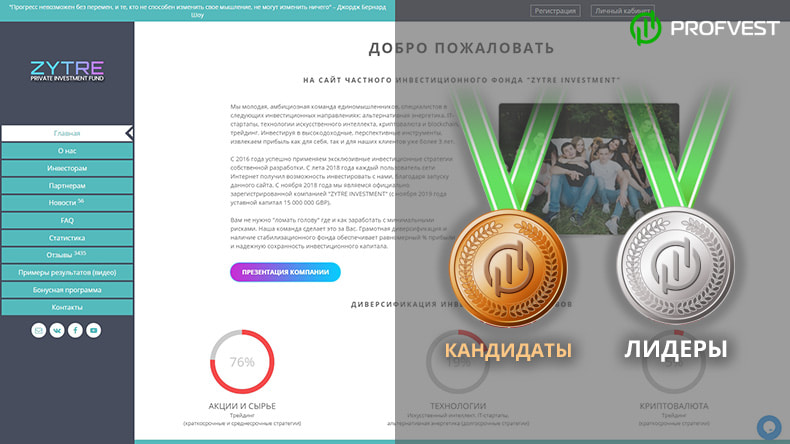This screenshot has width=790, height=444.
Task: Click the Акции и сырье heading
Action: pos(242,406)
